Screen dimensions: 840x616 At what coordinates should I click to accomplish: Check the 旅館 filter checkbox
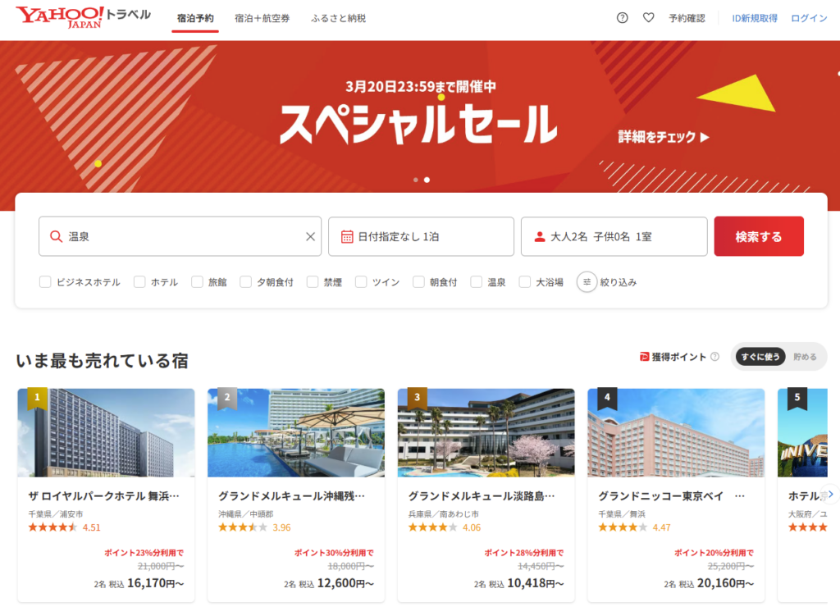pyautogui.click(x=197, y=282)
